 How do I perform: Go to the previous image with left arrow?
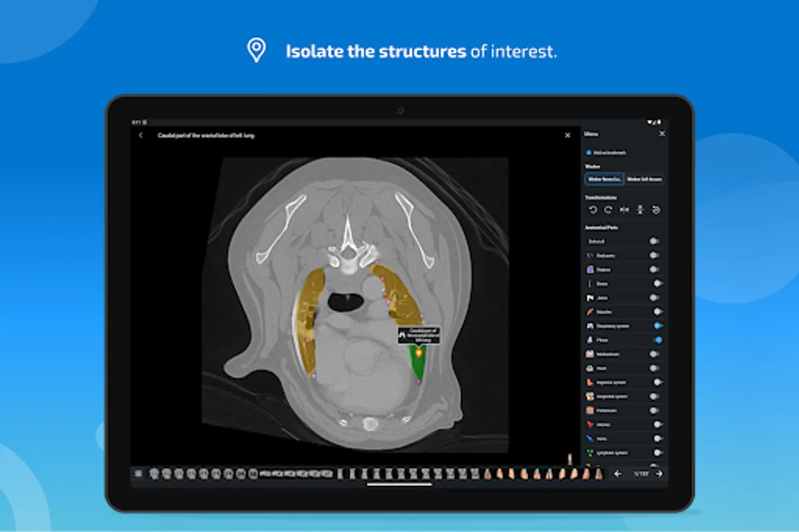coord(617,473)
